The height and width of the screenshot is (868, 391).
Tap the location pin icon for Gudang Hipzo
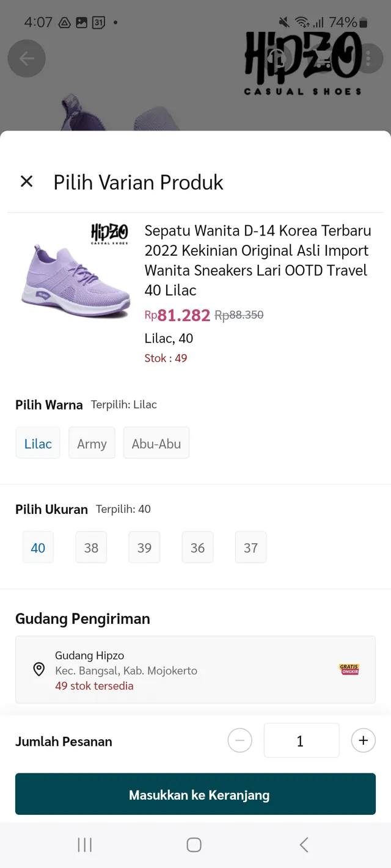pos(38,670)
